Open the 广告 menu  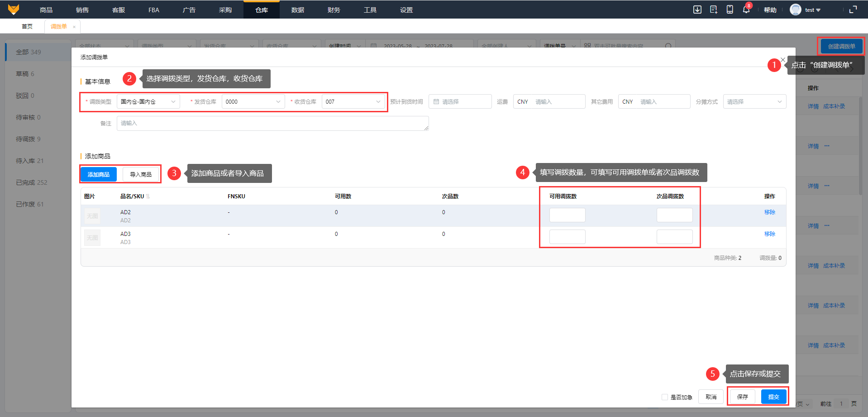(189, 10)
